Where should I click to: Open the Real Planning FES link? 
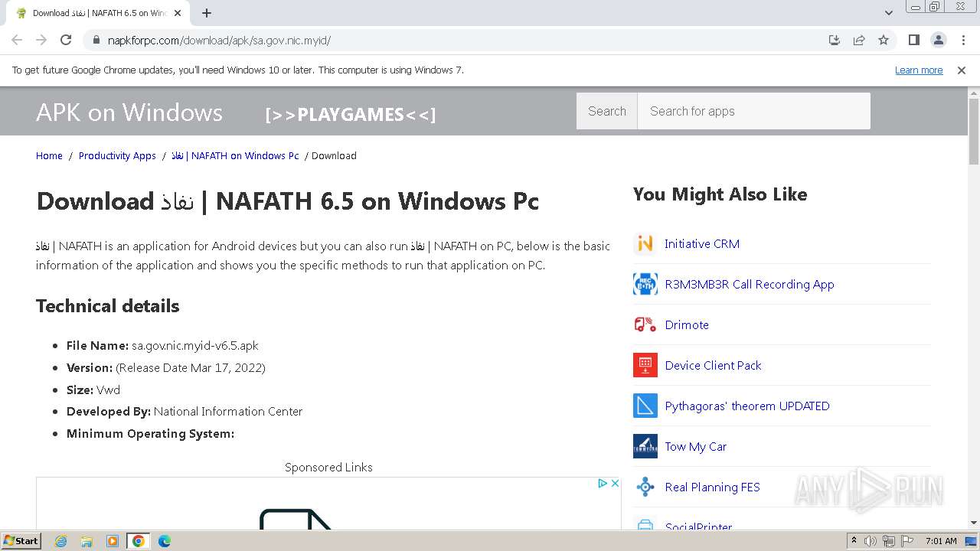click(713, 487)
